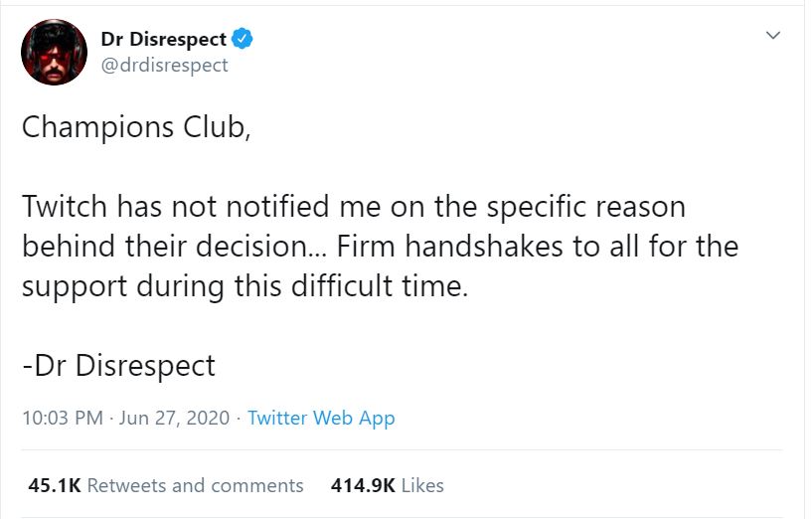This screenshot has width=812, height=519.
Task: Click the word "Twitch" in the tweet
Action: tap(66, 207)
